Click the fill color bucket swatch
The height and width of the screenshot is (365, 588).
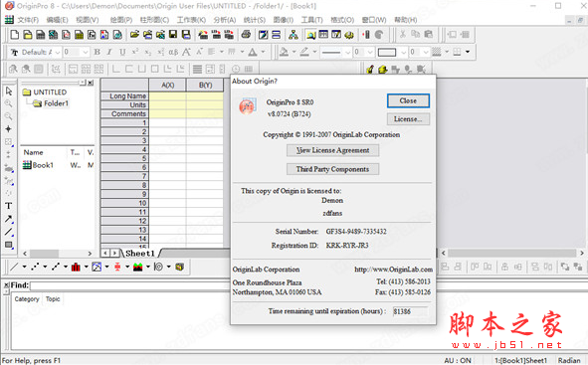[285, 52]
